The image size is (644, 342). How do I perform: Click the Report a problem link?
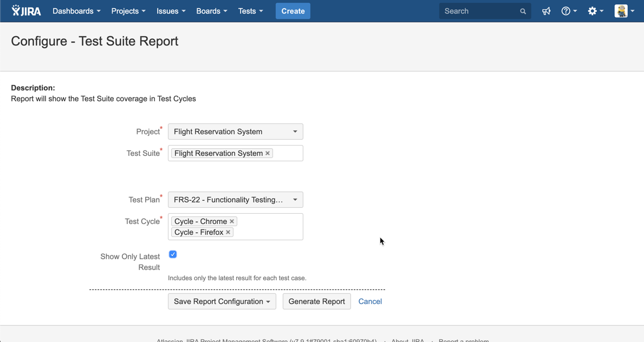pos(464,341)
